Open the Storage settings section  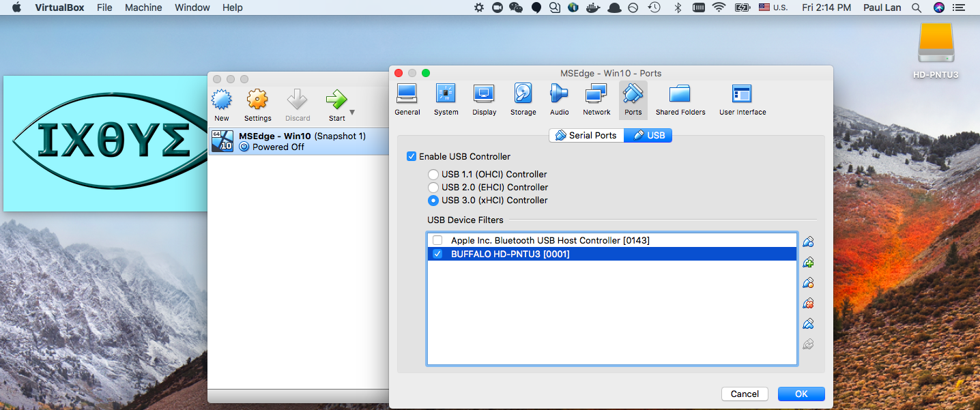point(523,100)
